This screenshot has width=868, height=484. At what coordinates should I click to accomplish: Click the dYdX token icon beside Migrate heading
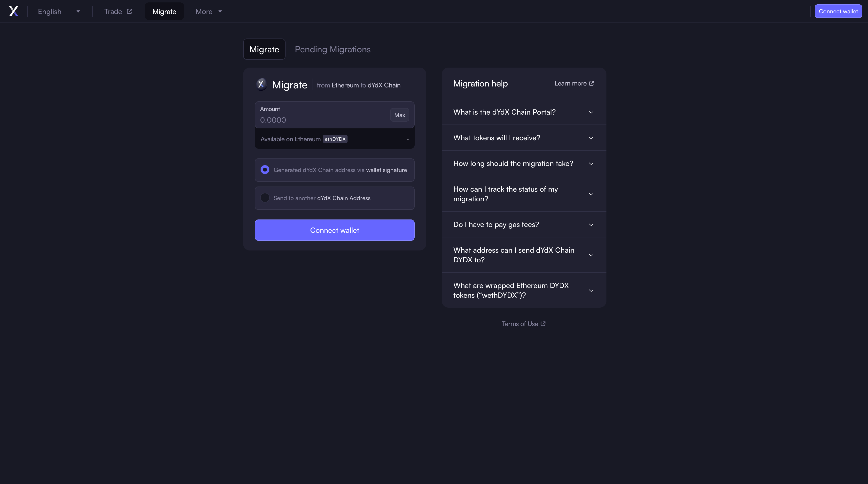coord(262,84)
